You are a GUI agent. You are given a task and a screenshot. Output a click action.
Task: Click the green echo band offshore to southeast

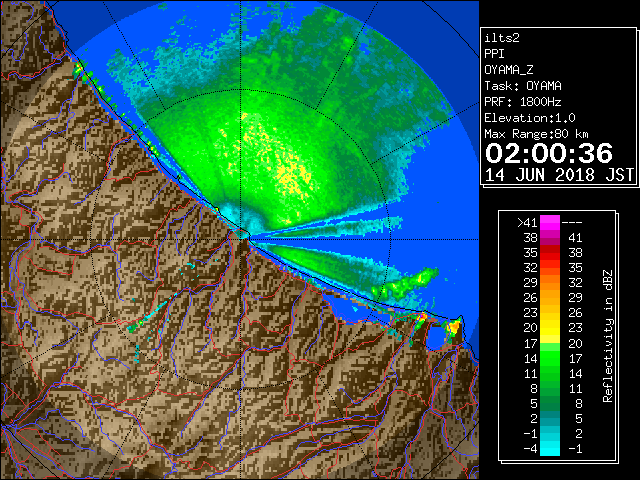[x=404, y=284]
